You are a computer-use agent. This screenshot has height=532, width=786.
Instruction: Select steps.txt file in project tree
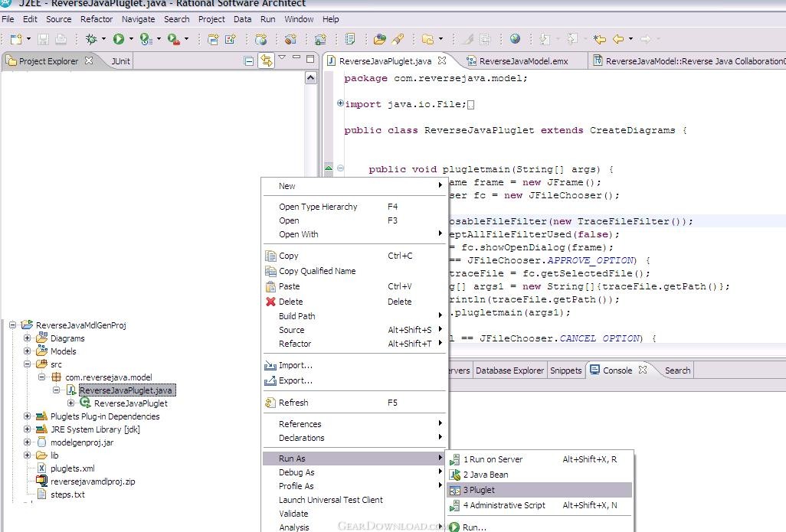pyautogui.click(x=67, y=494)
